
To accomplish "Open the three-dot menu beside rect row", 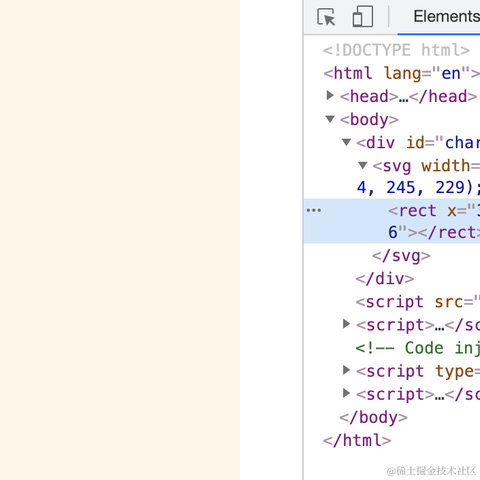I will [314, 210].
